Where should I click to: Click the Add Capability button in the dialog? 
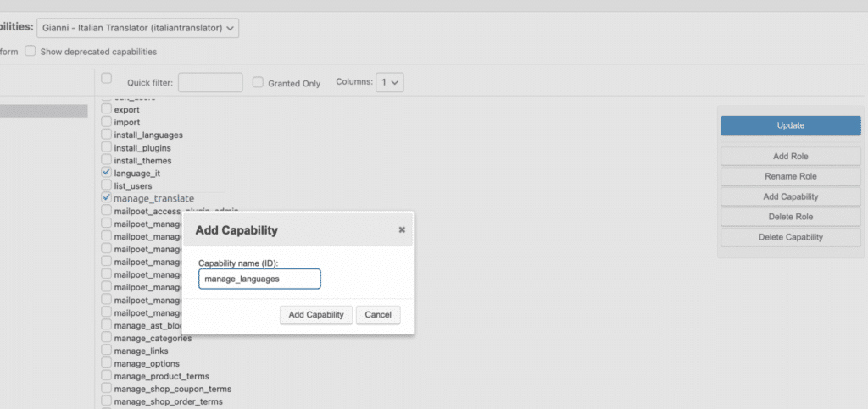click(x=316, y=314)
